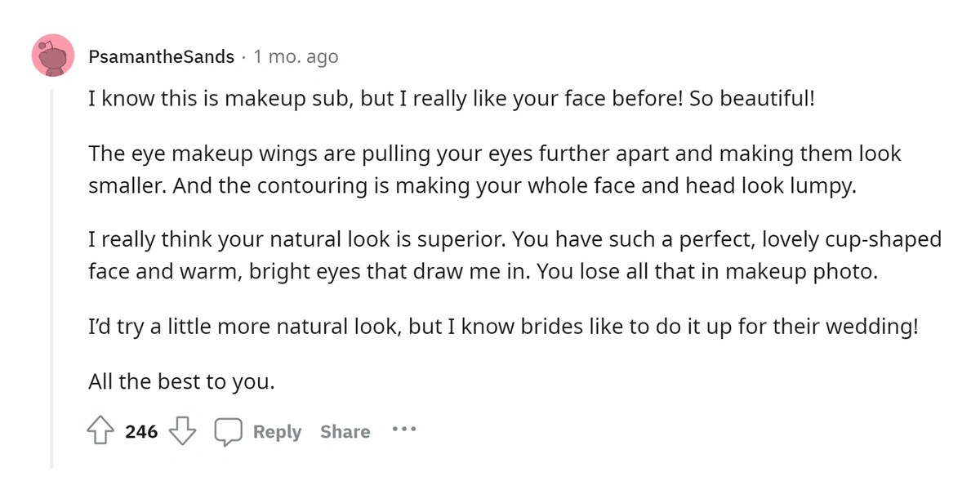The height and width of the screenshot is (481, 980).
Task: Click the text 'All the best to you.'
Action: [181, 381]
